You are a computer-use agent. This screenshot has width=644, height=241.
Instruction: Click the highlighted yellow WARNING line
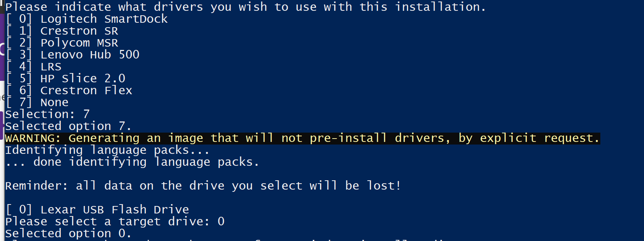(x=302, y=138)
